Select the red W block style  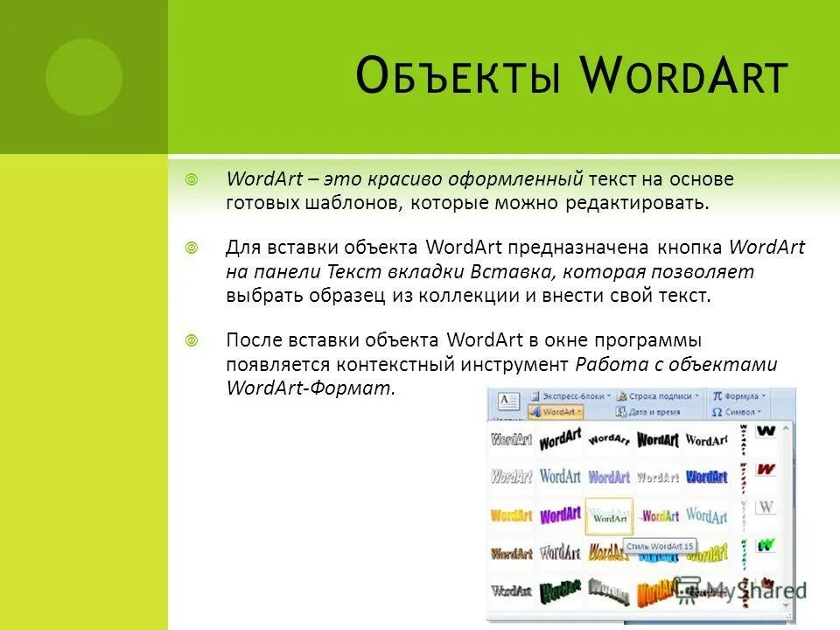point(766,470)
